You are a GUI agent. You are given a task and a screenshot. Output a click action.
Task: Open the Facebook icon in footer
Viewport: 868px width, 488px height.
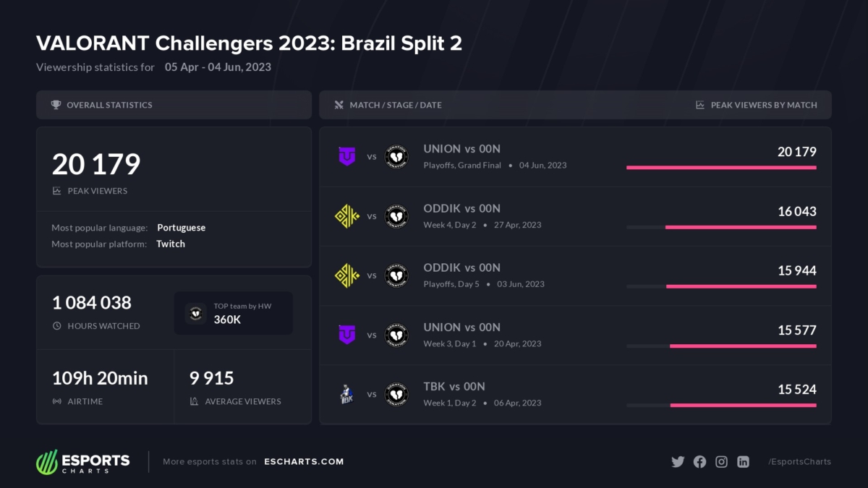[x=699, y=462]
